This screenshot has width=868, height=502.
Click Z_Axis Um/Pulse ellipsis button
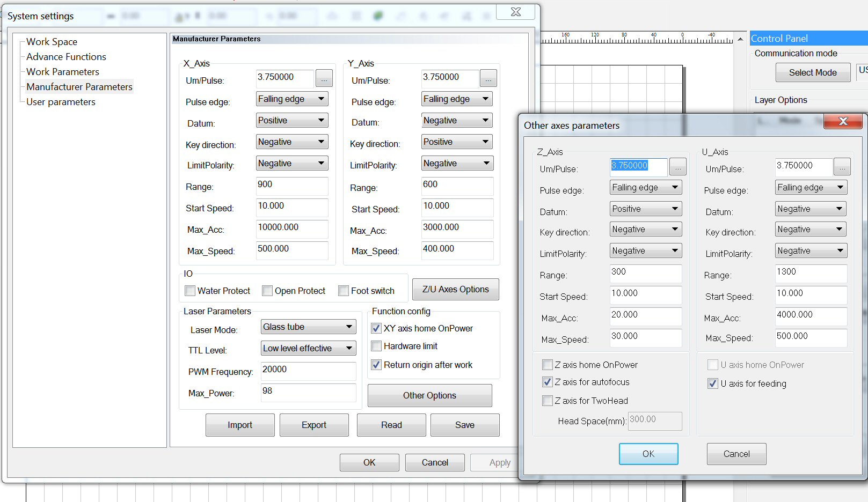tap(678, 167)
